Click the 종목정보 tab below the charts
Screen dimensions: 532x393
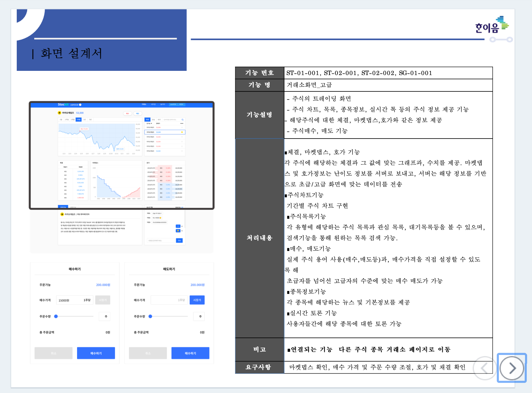(63, 207)
